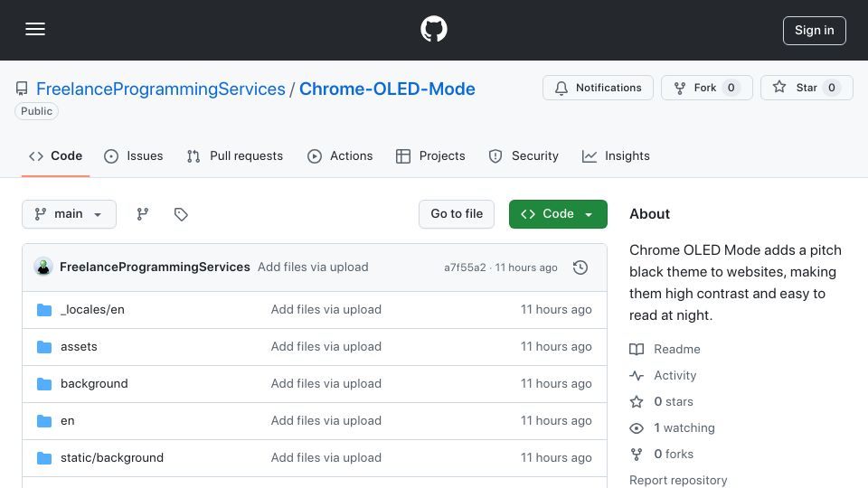Open the Security tab

pyautogui.click(x=524, y=156)
